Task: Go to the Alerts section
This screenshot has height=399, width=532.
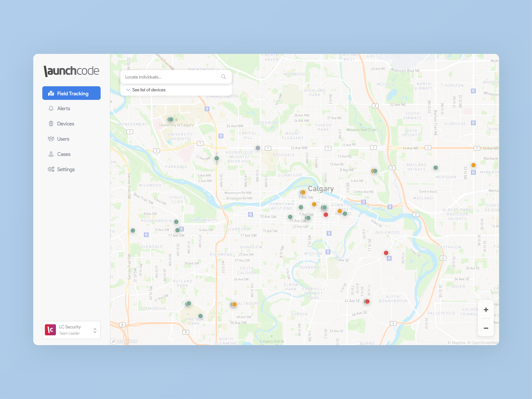Action: [64, 109]
